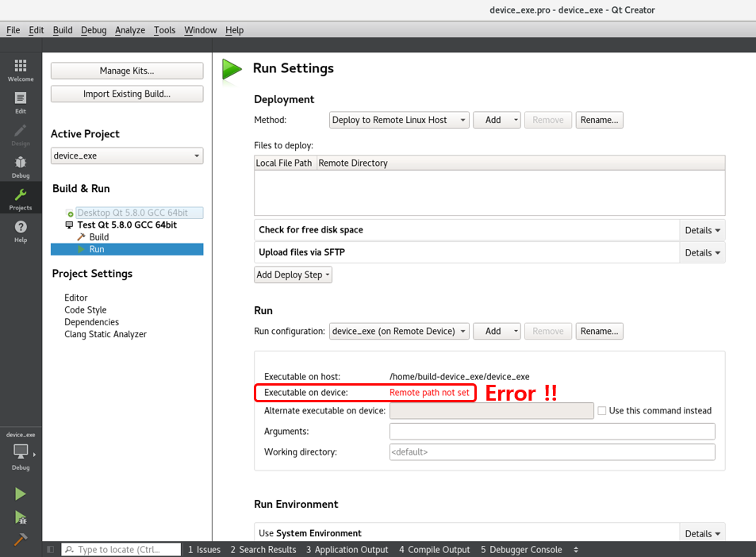Open the Analyze menu
This screenshot has width=756, height=557.
(x=129, y=30)
